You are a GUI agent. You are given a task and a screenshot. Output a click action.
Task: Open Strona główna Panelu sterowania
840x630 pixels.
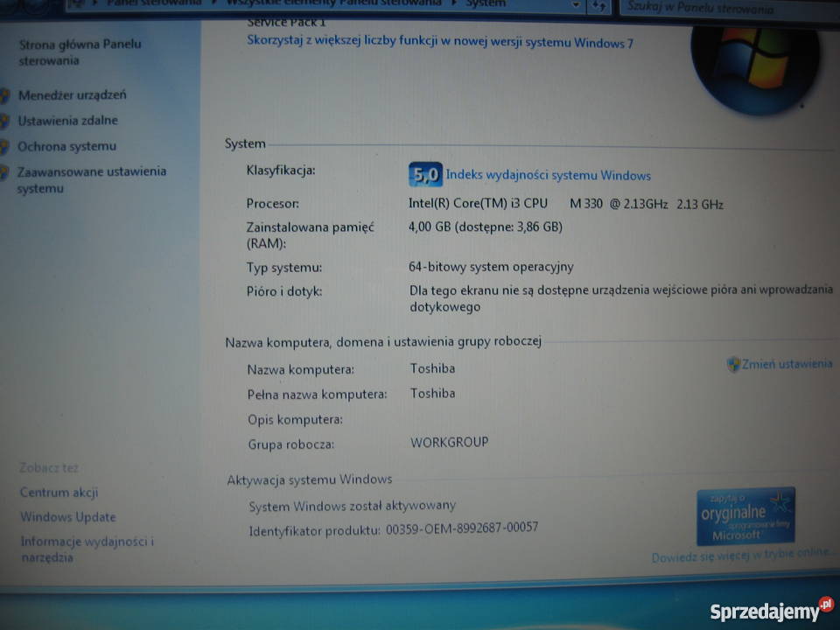(x=79, y=51)
